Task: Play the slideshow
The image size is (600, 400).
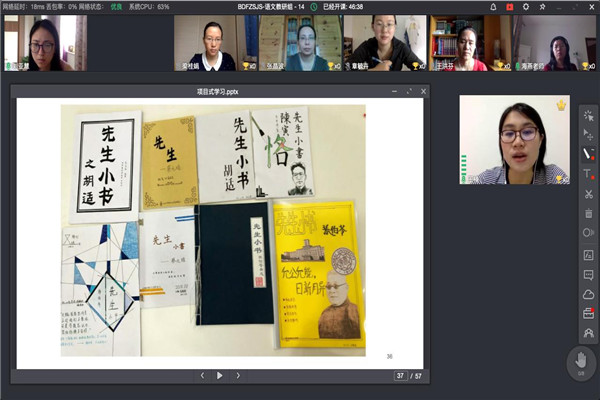Action: tap(220, 376)
